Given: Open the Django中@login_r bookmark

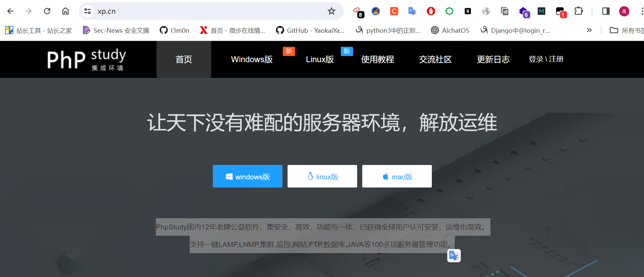Looking at the screenshot, I should (515, 30).
